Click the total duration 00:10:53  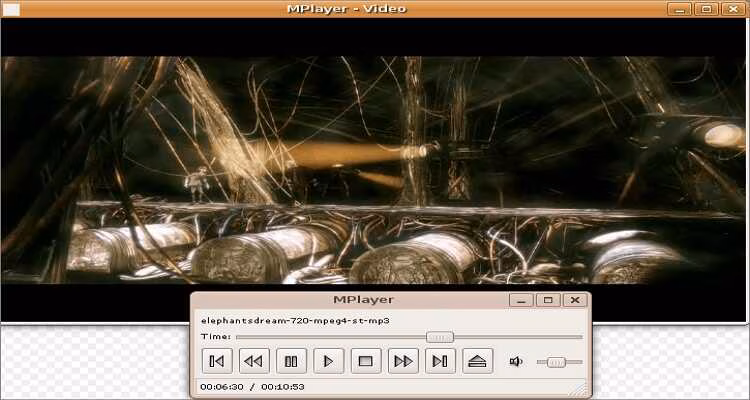click(x=283, y=387)
